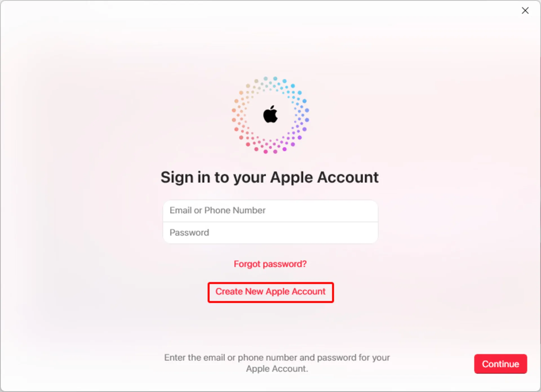Click the 'Apple Account.' line of the hint

(277, 369)
